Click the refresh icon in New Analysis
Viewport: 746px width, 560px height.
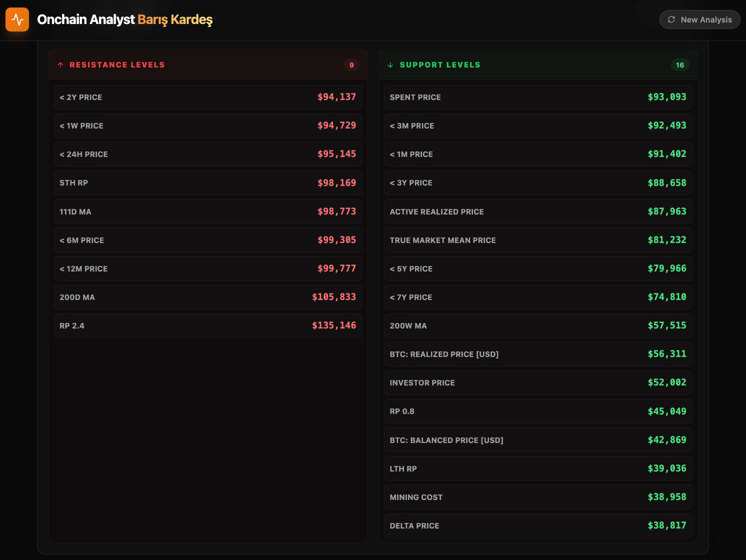(671, 19)
